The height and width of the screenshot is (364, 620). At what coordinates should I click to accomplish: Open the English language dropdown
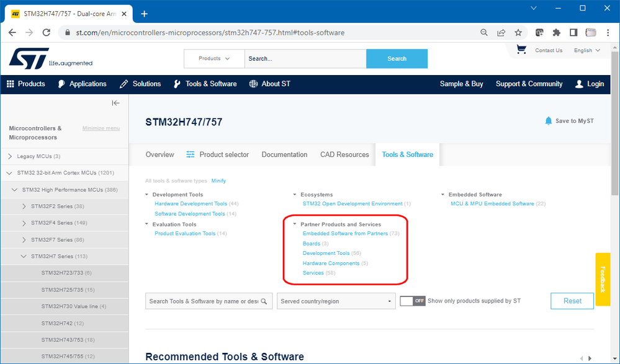click(586, 50)
